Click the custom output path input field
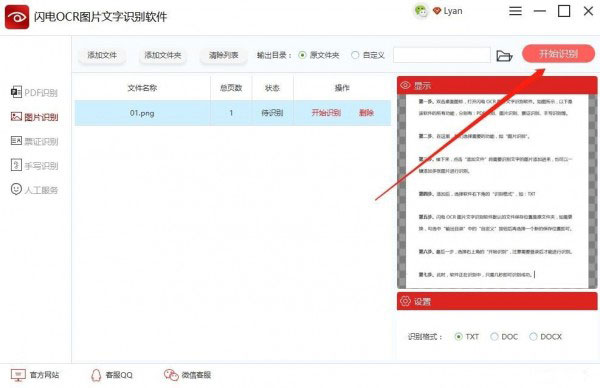Image resolution: width=600 pixels, height=388 pixels. pos(442,55)
